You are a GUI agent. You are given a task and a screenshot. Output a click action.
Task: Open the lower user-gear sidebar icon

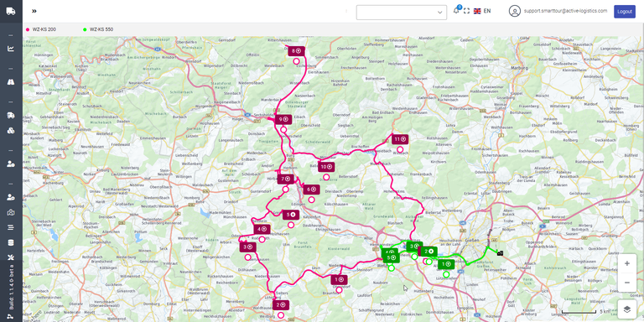point(11,198)
